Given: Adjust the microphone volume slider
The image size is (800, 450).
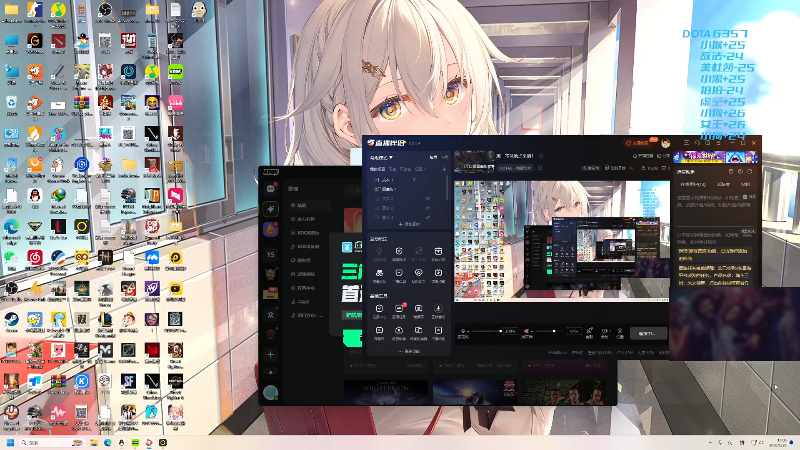Looking at the screenshot, I should 487,331.
